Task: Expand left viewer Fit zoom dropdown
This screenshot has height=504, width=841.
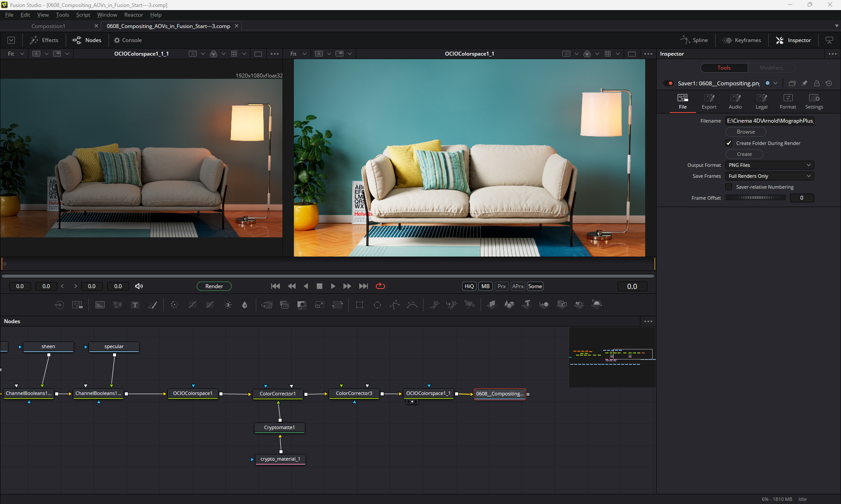Action: (22, 54)
